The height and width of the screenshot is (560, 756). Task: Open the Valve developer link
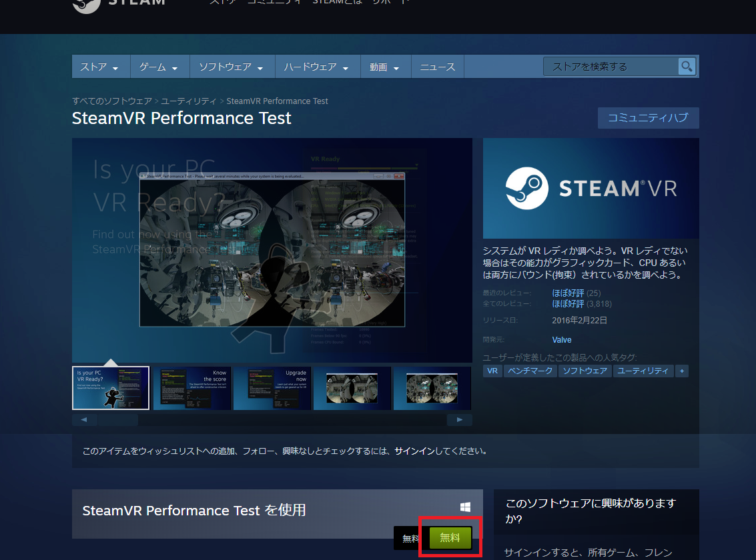tap(562, 339)
